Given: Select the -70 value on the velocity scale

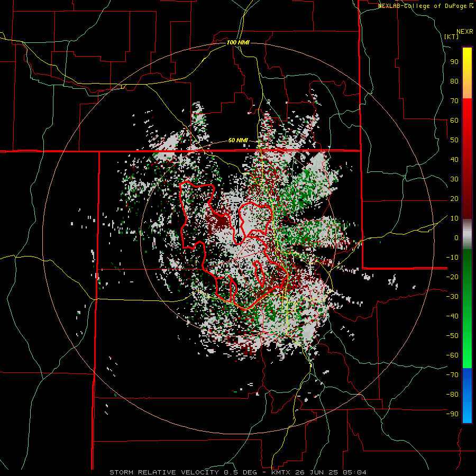Looking at the screenshot, I should [x=452, y=375].
